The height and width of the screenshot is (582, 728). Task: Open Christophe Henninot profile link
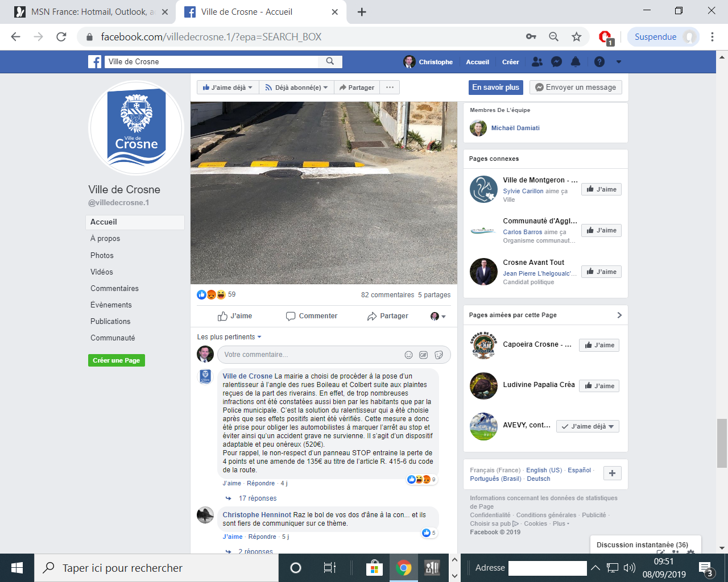(257, 515)
